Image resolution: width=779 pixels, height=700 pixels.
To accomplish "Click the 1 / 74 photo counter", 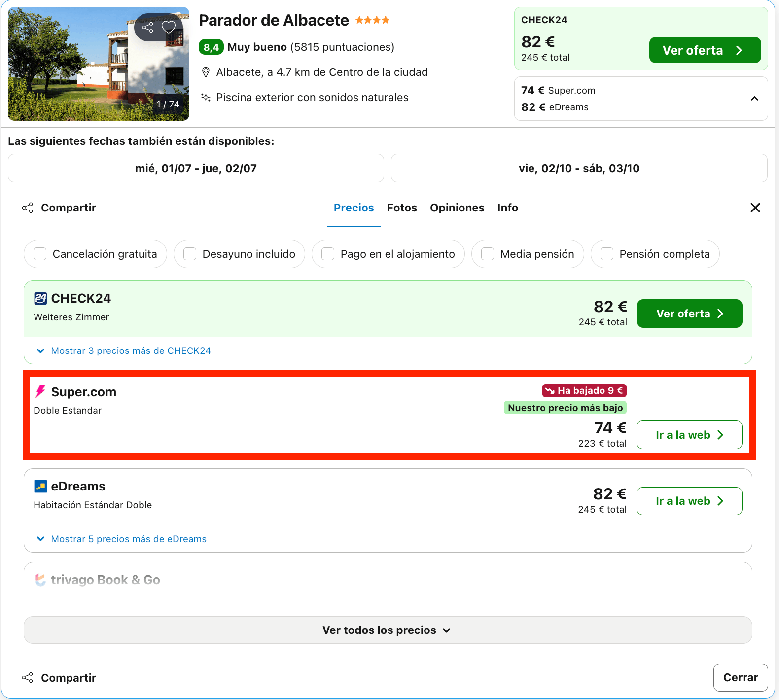I will tap(168, 104).
